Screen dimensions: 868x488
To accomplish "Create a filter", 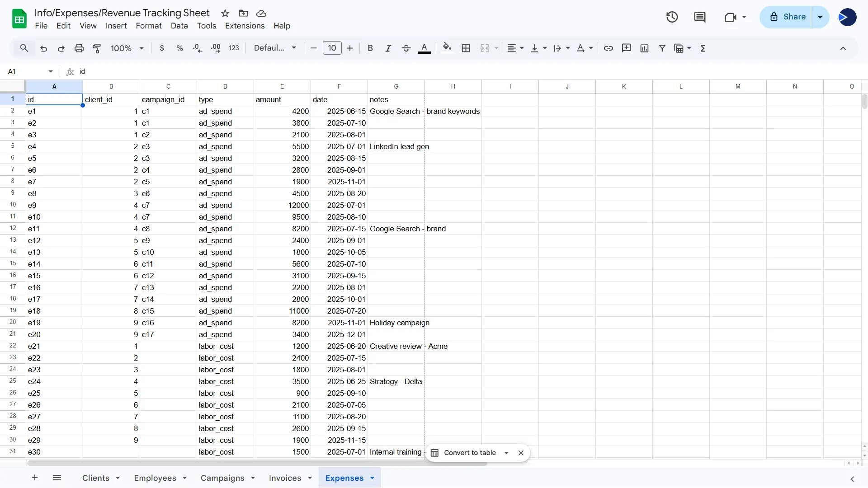I will point(662,48).
